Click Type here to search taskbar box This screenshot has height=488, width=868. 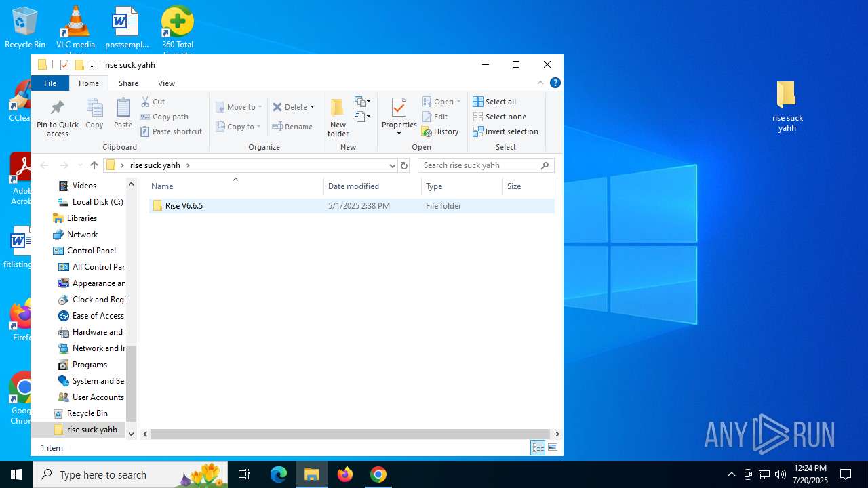(130, 474)
